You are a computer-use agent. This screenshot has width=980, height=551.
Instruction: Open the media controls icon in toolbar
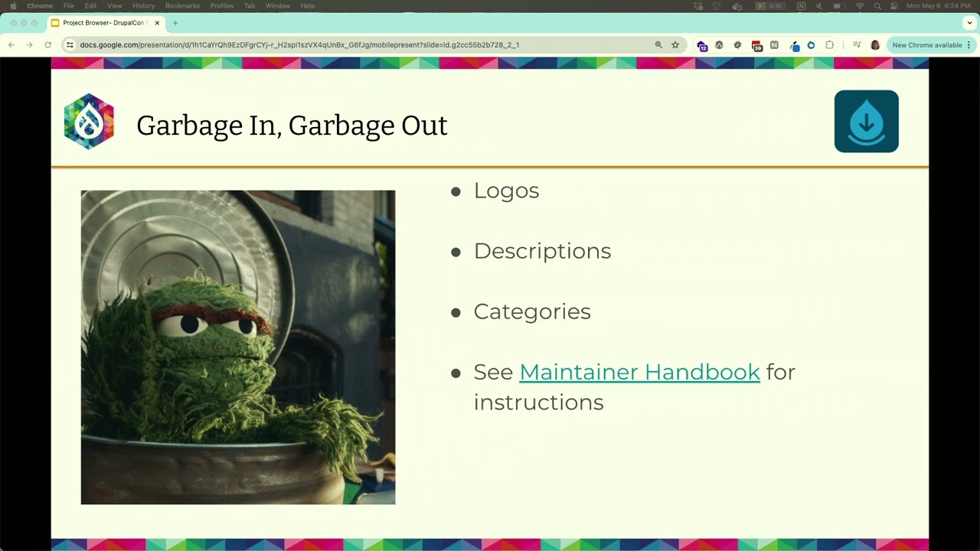[857, 45]
